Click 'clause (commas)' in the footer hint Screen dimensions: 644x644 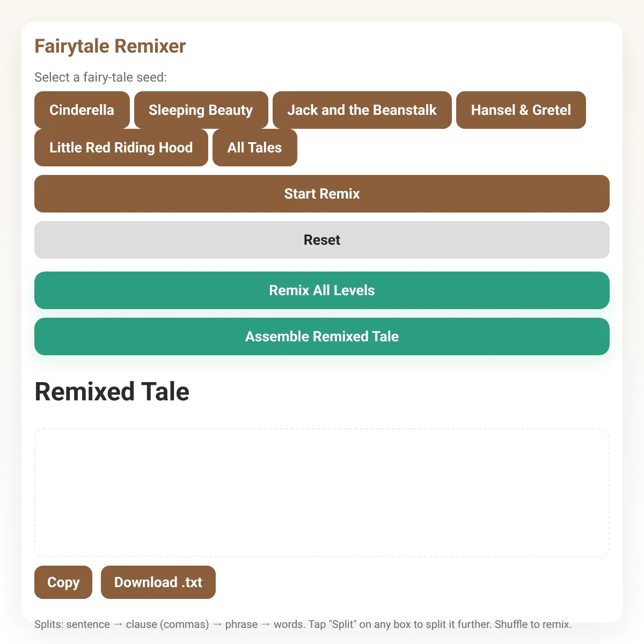coord(167,625)
